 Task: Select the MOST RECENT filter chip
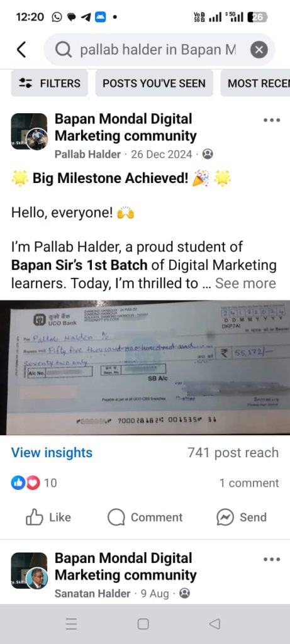click(255, 84)
